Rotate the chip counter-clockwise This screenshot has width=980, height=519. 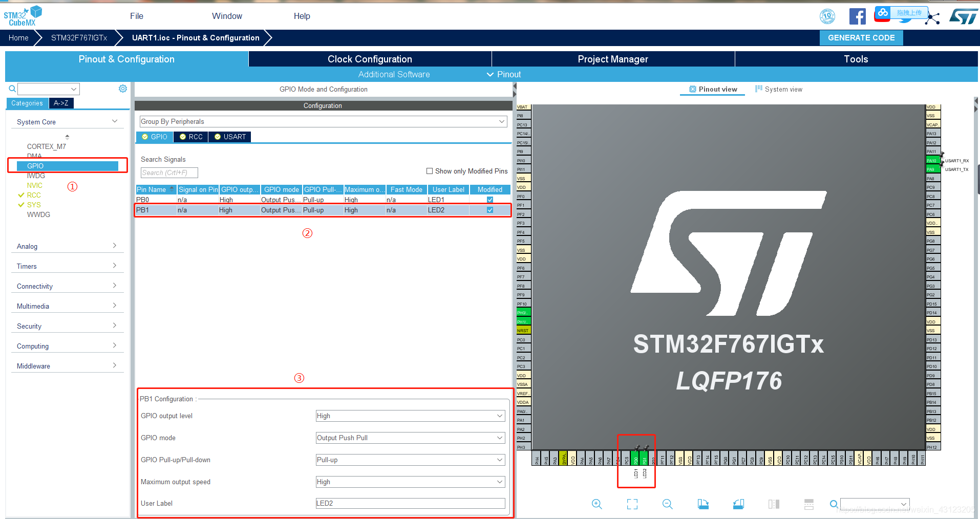pos(738,504)
